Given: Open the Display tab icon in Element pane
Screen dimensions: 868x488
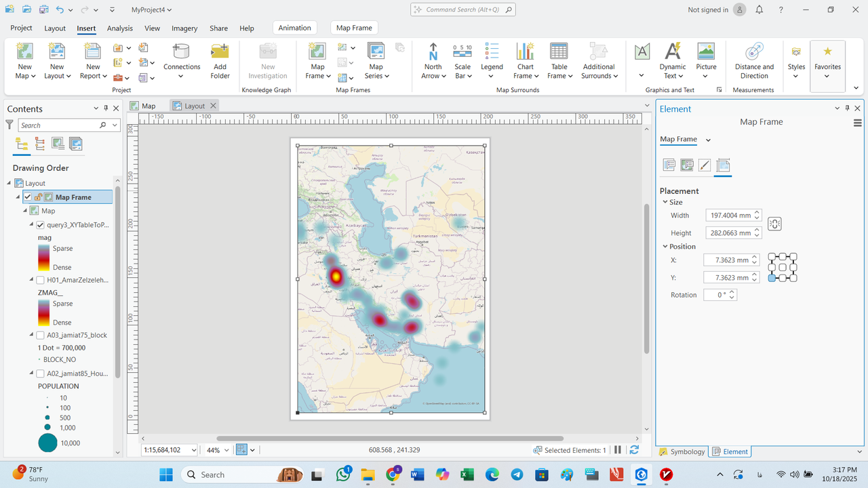Looking at the screenshot, I should pos(705,165).
